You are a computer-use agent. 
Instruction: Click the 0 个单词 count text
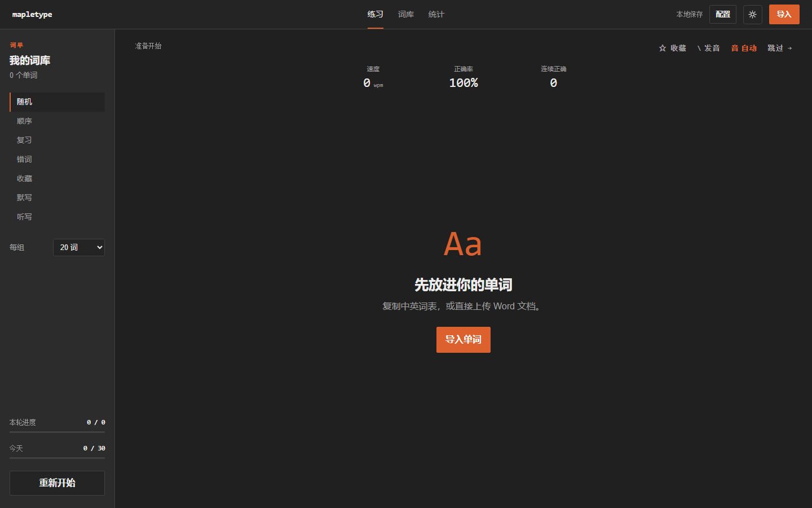pos(24,75)
